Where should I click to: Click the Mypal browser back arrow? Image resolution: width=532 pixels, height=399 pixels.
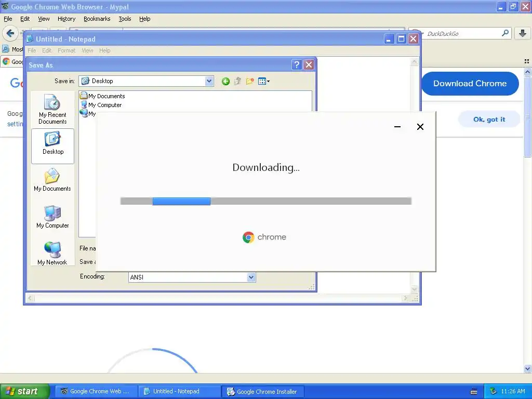tap(10, 33)
